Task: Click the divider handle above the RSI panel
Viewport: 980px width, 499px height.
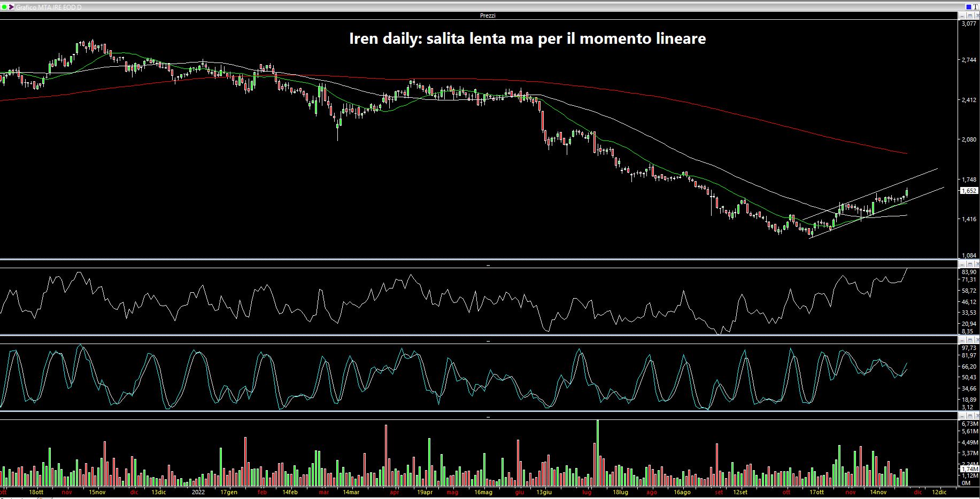Action: coord(488,265)
